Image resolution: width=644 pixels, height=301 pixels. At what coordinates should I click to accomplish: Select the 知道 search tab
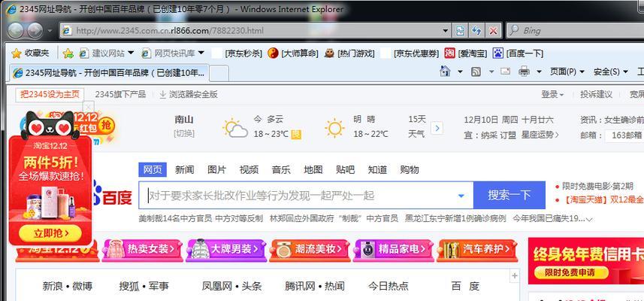(377, 169)
